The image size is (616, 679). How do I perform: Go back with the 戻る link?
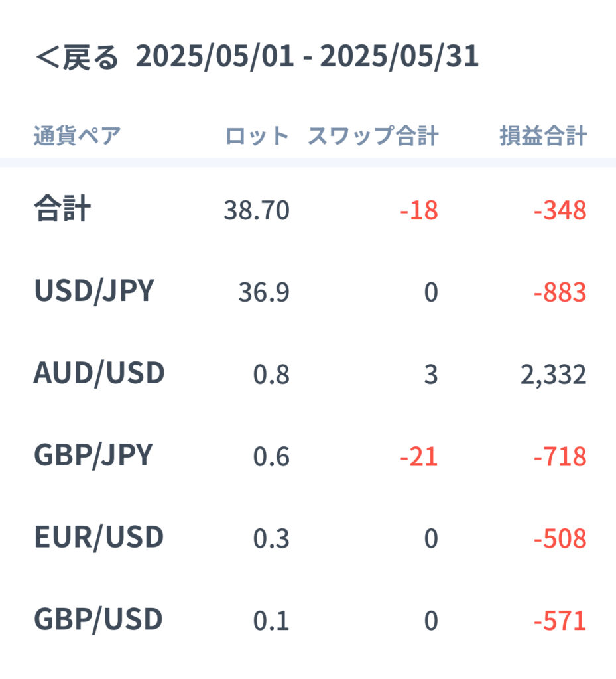coord(77,57)
